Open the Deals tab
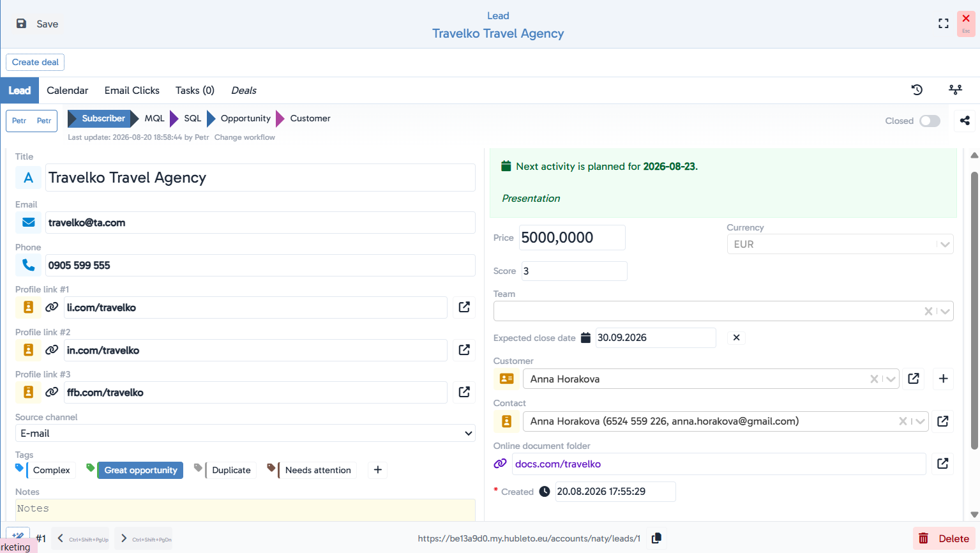The image size is (980, 553). pos(244,91)
